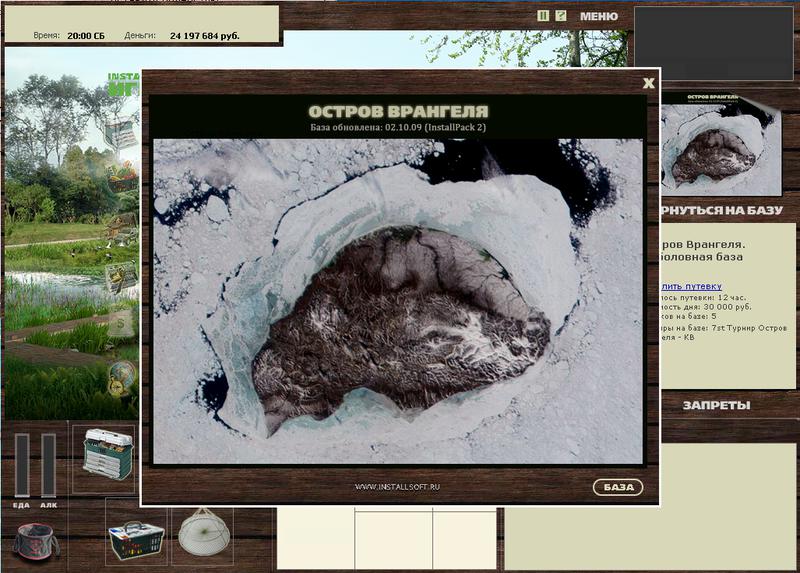The image size is (800, 573).
Task: Click the 'вернуться на базу' heading
Action: [721, 210]
